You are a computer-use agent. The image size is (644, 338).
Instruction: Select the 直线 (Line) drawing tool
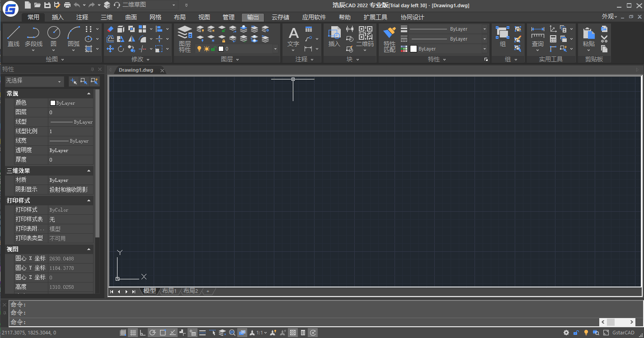click(14, 36)
